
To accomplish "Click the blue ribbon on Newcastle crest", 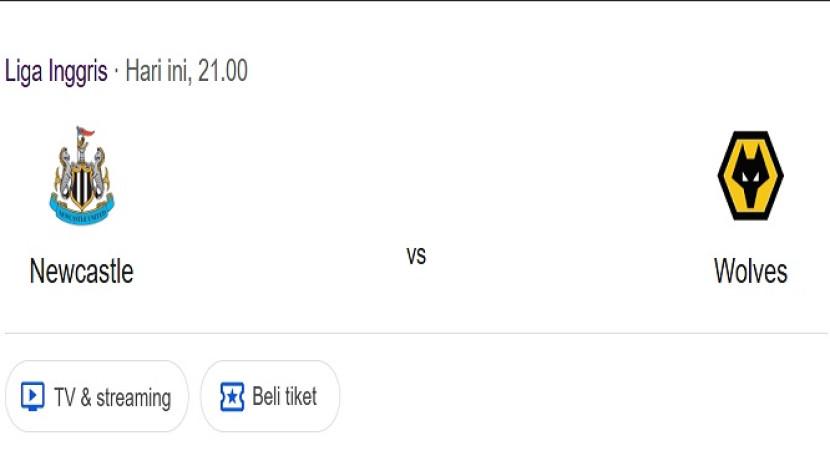I will click(82, 213).
